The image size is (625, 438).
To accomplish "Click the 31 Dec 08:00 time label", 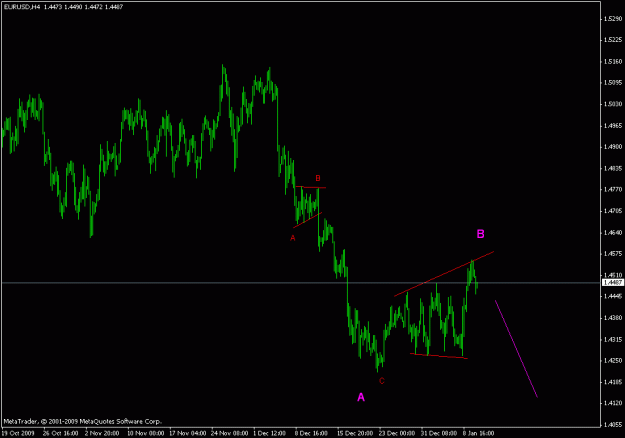I will pos(439,433).
